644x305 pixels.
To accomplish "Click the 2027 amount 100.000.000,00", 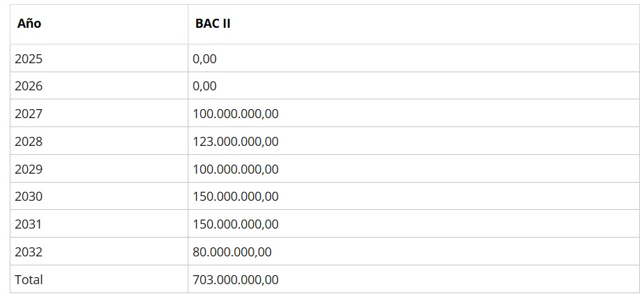I will (236, 114).
